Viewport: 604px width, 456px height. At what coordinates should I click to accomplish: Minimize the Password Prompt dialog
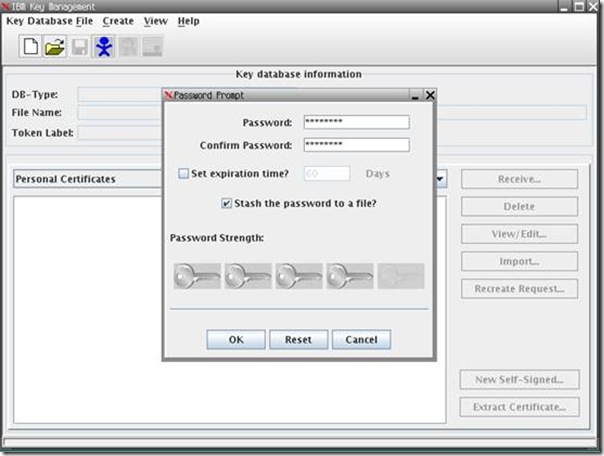(x=415, y=95)
